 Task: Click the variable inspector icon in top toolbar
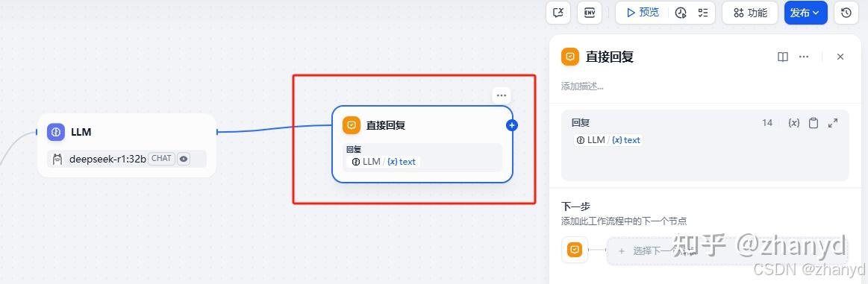pyautogui.click(x=558, y=13)
